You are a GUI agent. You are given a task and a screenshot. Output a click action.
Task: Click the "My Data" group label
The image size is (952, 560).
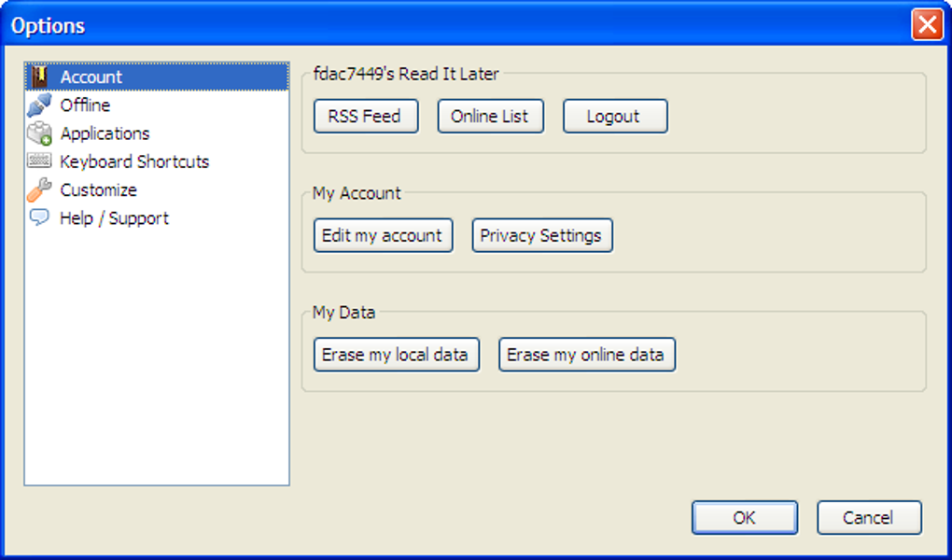click(343, 313)
